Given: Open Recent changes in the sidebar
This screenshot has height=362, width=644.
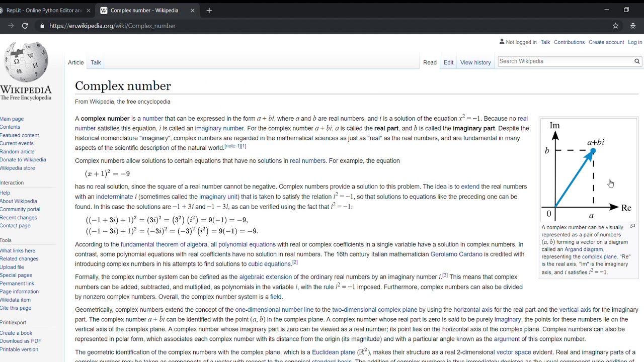Looking at the screenshot, I should (19, 218).
